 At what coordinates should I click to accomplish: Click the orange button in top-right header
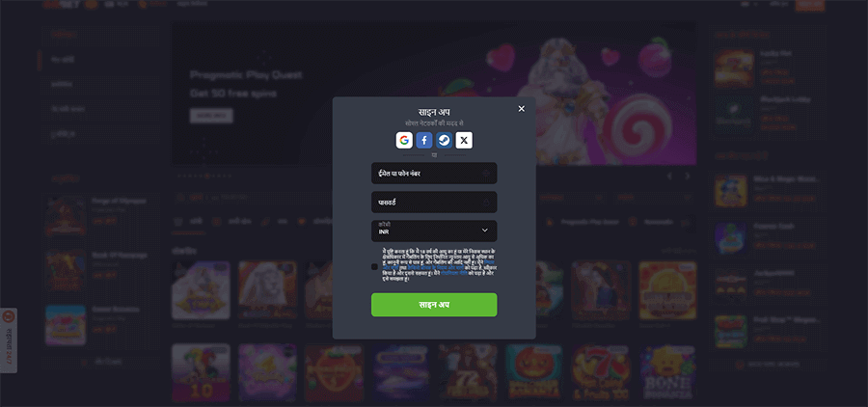click(810, 5)
